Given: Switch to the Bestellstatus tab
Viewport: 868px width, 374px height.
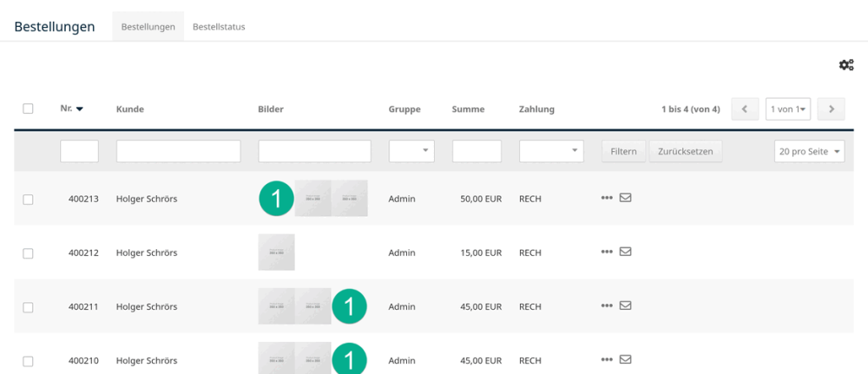Looking at the screenshot, I should pyautogui.click(x=219, y=27).
